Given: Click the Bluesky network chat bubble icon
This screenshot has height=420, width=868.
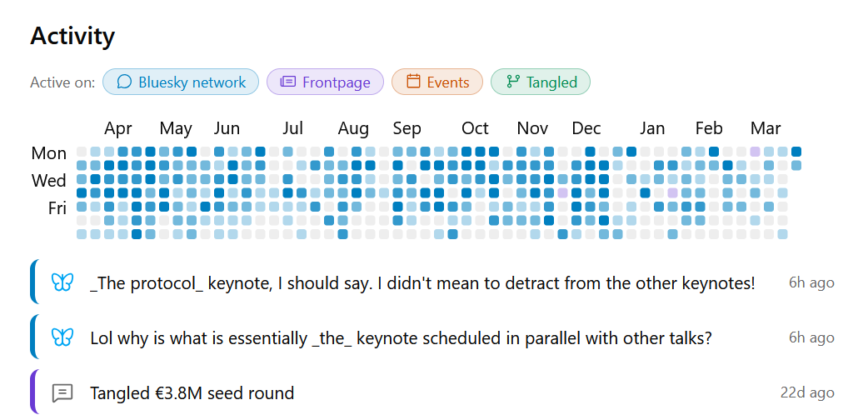Looking at the screenshot, I should point(125,82).
